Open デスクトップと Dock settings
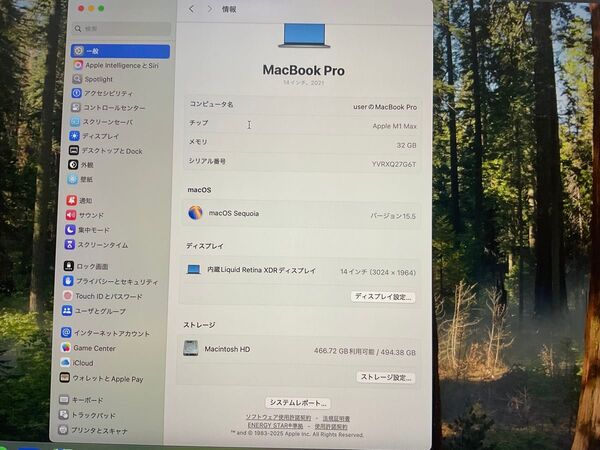This screenshot has height=450, width=600. click(x=106, y=151)
